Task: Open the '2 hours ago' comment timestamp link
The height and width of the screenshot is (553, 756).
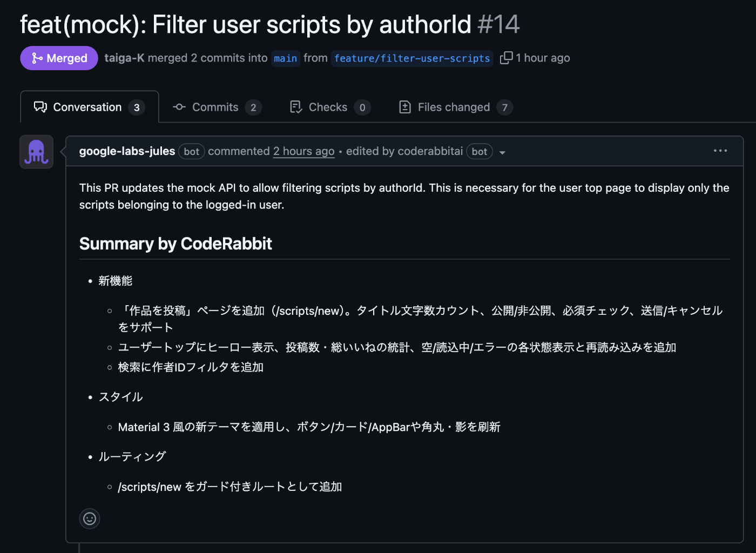Action: 303,151
